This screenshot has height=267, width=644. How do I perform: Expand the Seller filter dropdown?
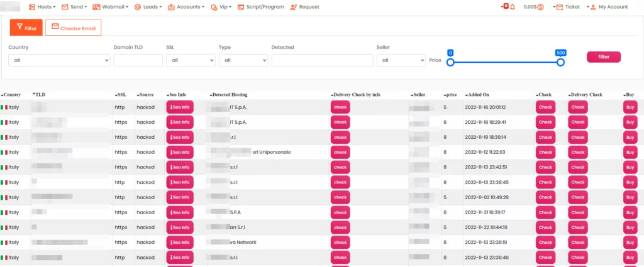point(401,60)
